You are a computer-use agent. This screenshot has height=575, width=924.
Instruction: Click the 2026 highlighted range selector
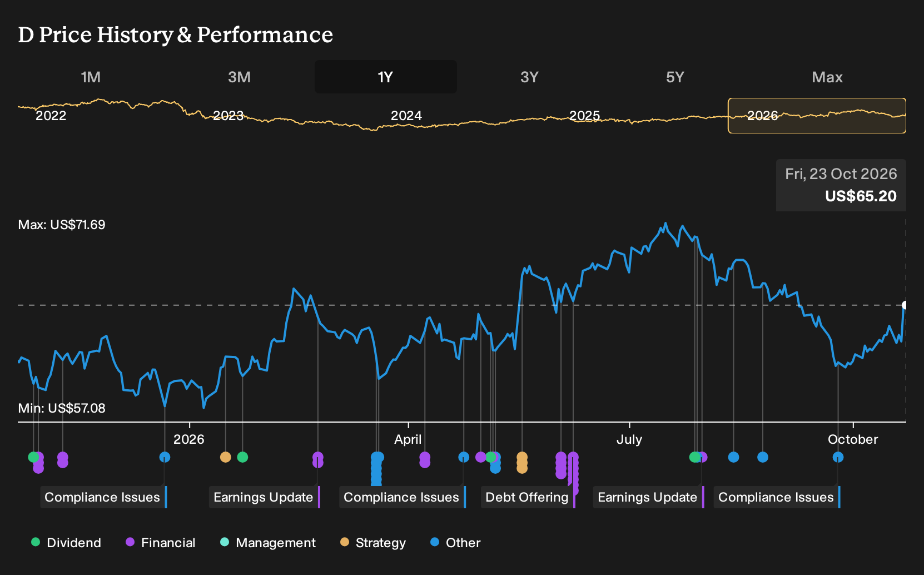tap(817, 116)
